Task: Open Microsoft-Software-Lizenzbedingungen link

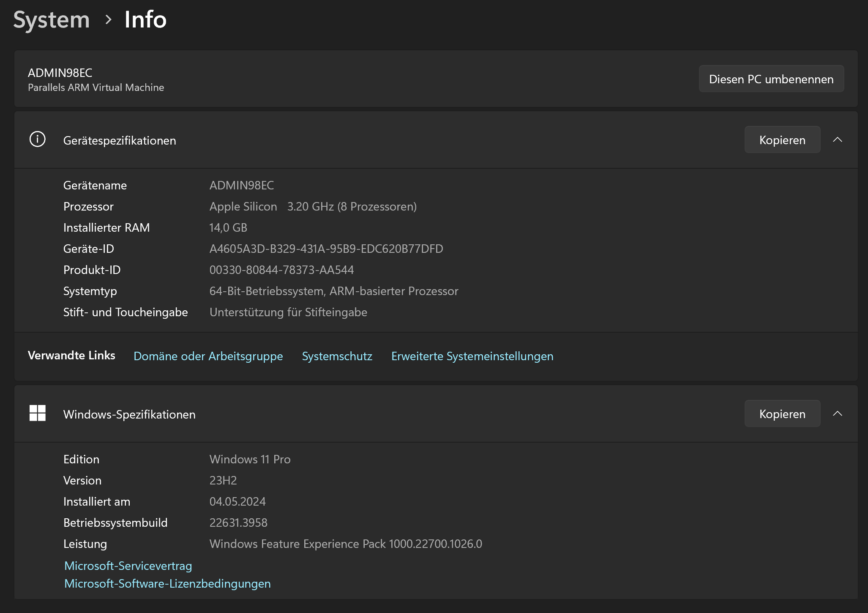Action: 167,583
